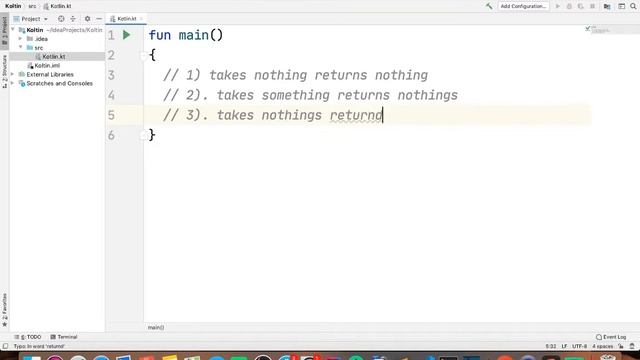
Task: Place cursor on 'fun main()' line
Action: click(x=186, y=35)
